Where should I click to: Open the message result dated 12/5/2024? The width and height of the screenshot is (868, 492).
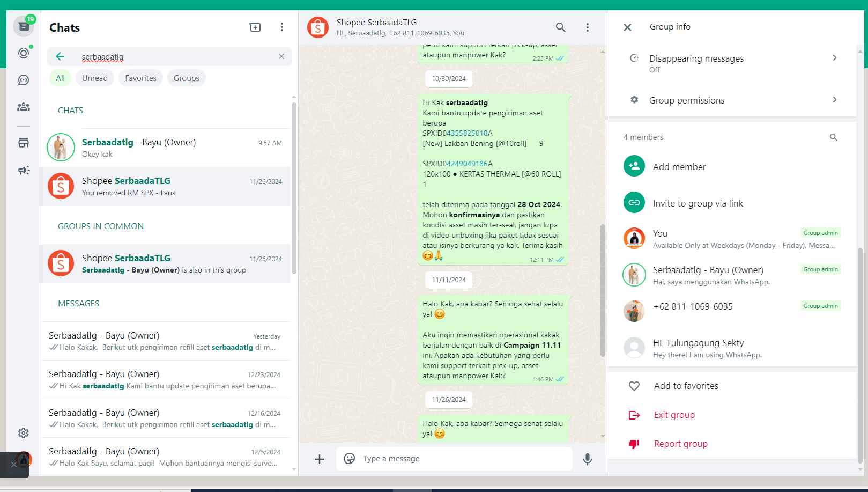pos(166,457)
